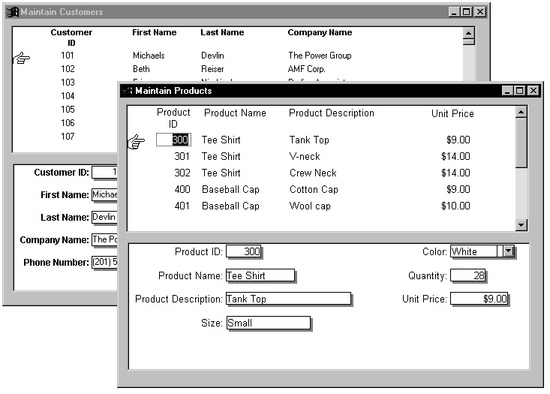Click the Product Description column header
550x394 pixels.
coord(331,113)
